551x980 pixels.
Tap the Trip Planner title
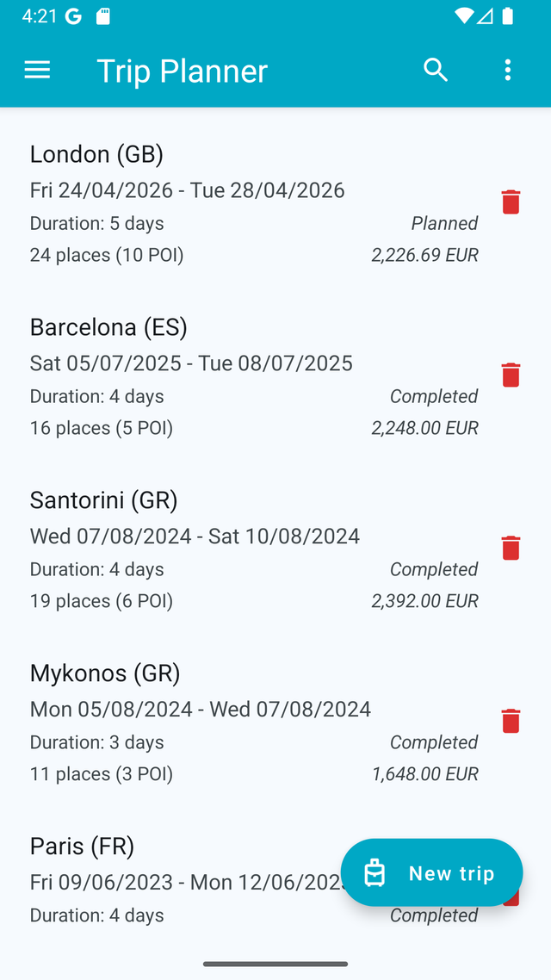pyautogui.click(x=182, y=70)
